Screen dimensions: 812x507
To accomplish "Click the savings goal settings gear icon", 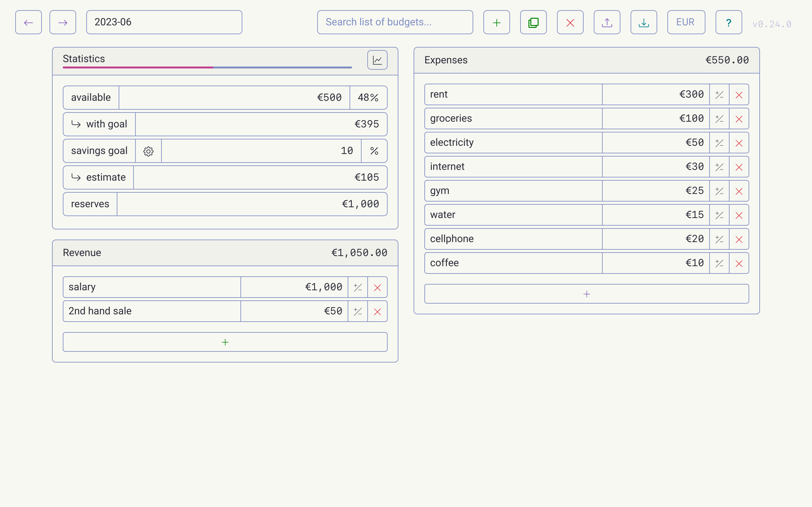I will click(x=148, y=151).
